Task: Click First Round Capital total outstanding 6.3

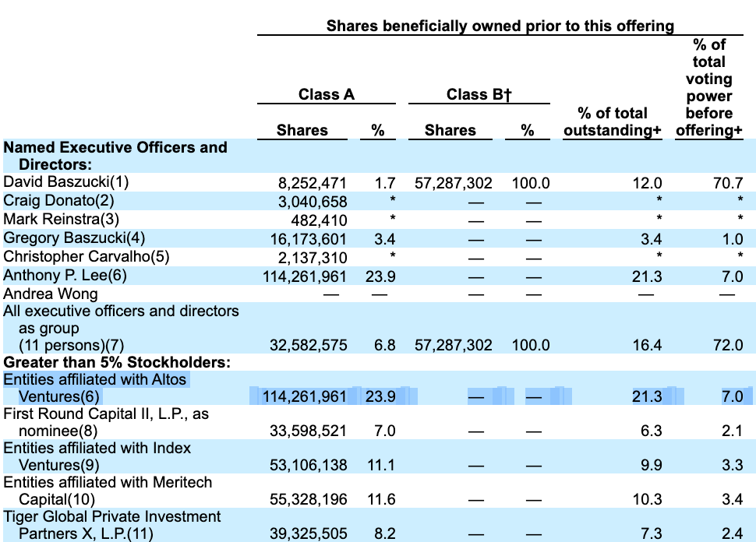Action: point(652,431)
